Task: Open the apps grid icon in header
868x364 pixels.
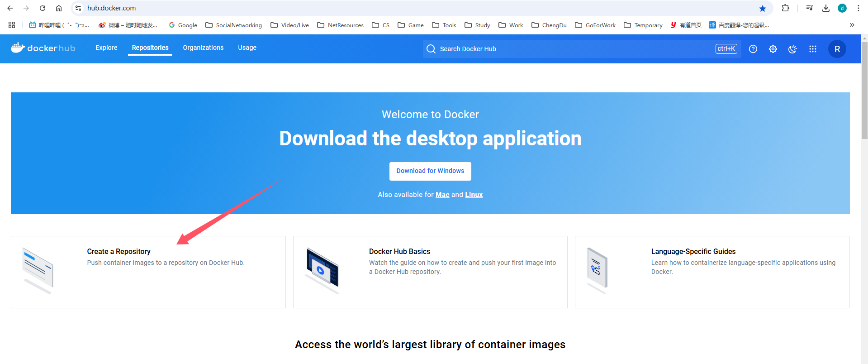Action: tap(813, 49)
